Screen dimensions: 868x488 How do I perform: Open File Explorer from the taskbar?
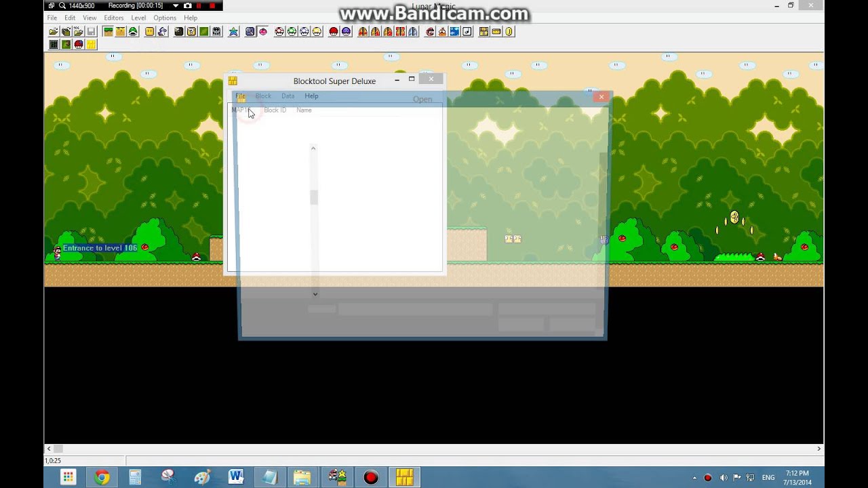click(302, 477)
